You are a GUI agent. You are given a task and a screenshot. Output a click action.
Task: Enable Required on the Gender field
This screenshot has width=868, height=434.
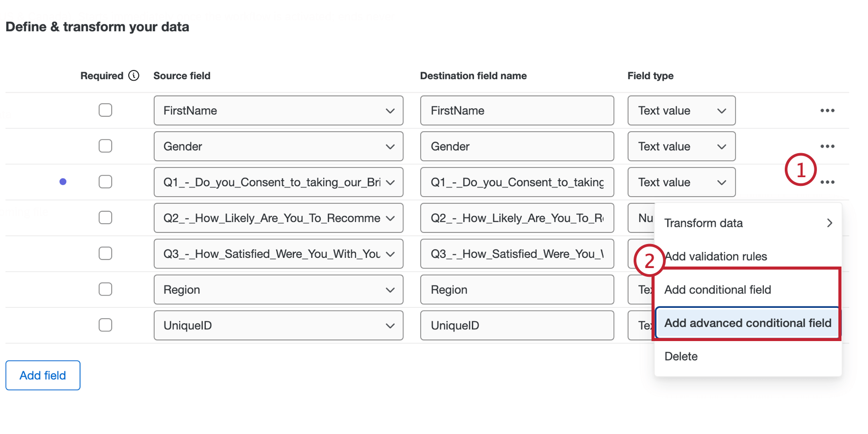point(105,146)
